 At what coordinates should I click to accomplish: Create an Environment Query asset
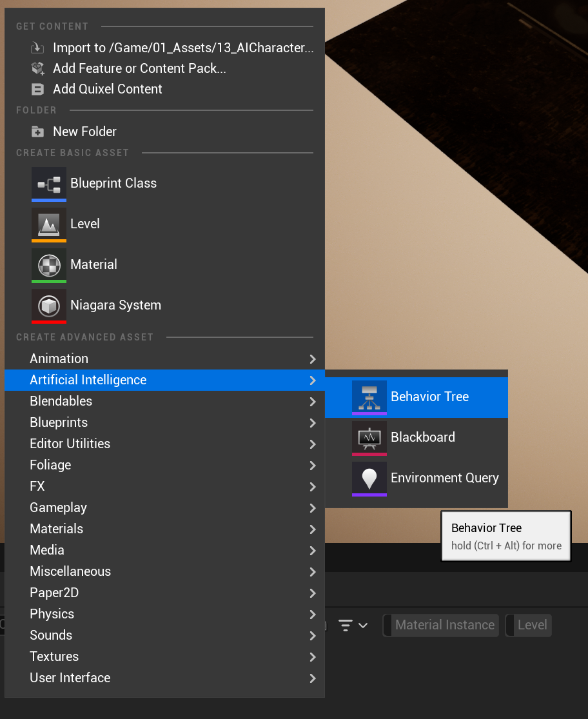(x=416, y=478)
